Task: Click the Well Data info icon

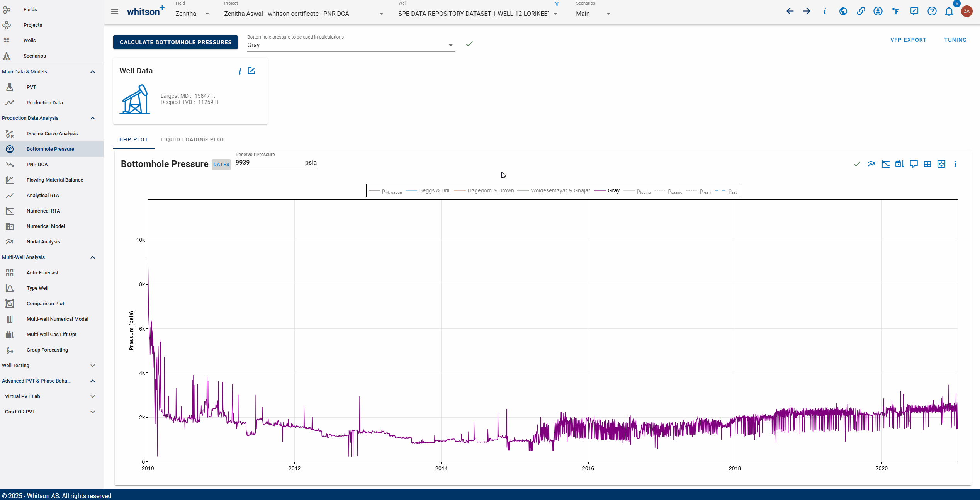Action: pos(240,71)
